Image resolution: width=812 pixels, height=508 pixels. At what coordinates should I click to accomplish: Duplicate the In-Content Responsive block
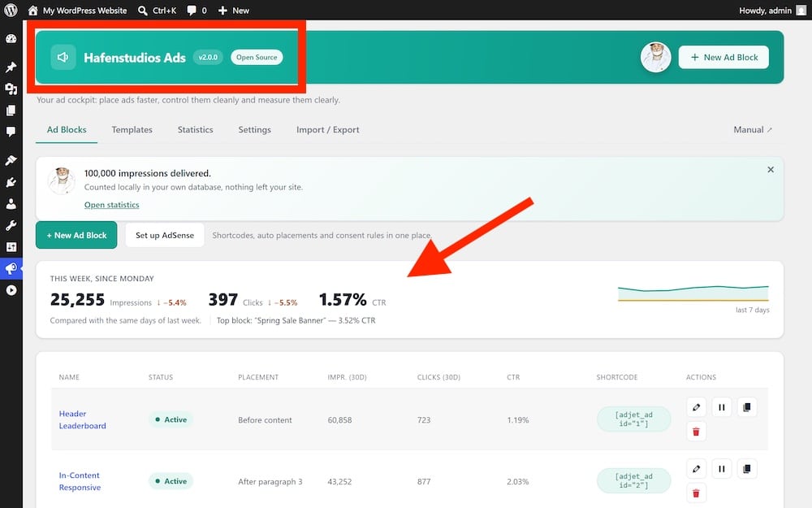(x=747, y=469)
